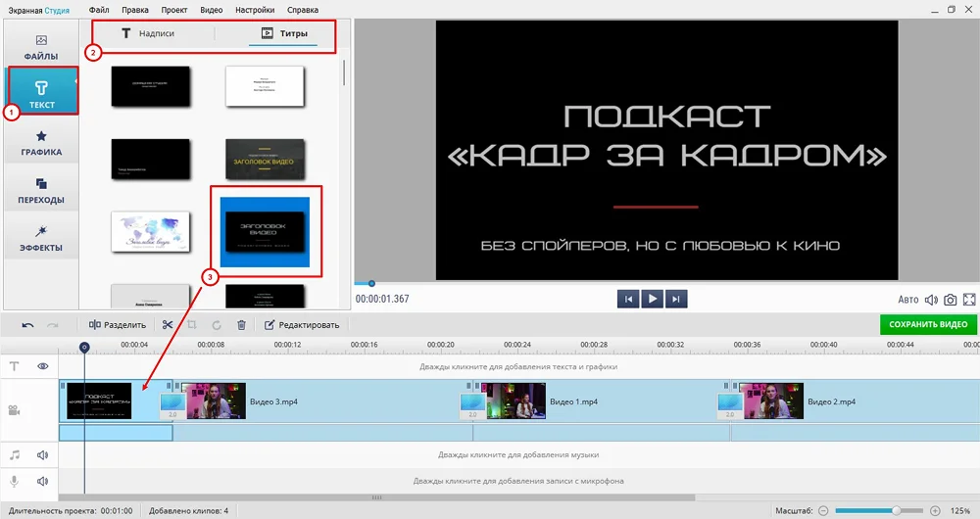Switch to the Титры tab
Image resolution: width=980 pixels, height=519 pixels.
pos(284,33)
